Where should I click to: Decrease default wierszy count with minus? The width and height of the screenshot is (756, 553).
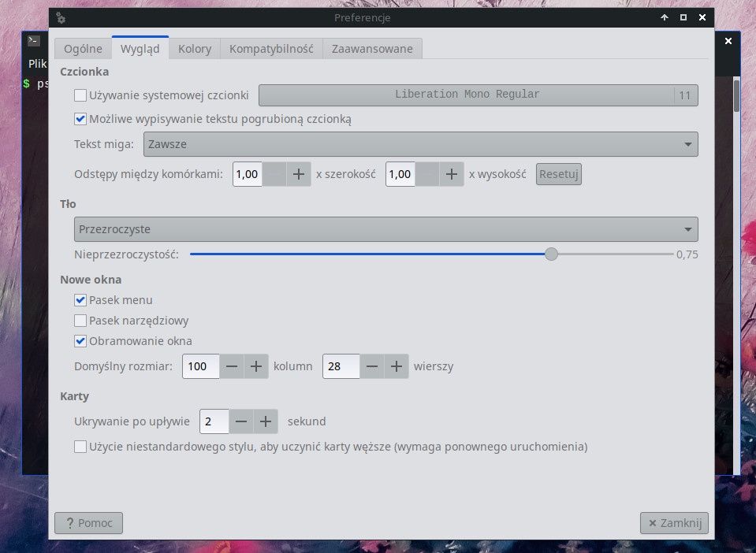click(372, 366)
